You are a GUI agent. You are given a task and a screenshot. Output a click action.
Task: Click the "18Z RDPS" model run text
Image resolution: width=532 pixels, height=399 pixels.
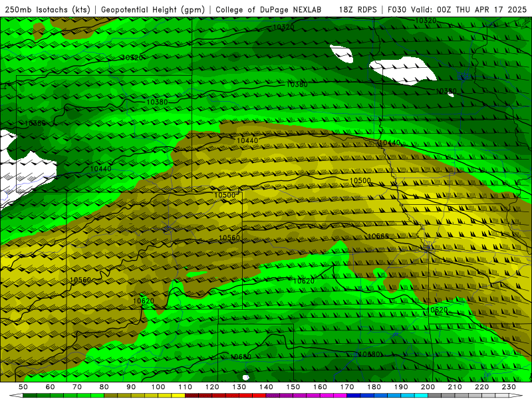[x=358, y=9]
